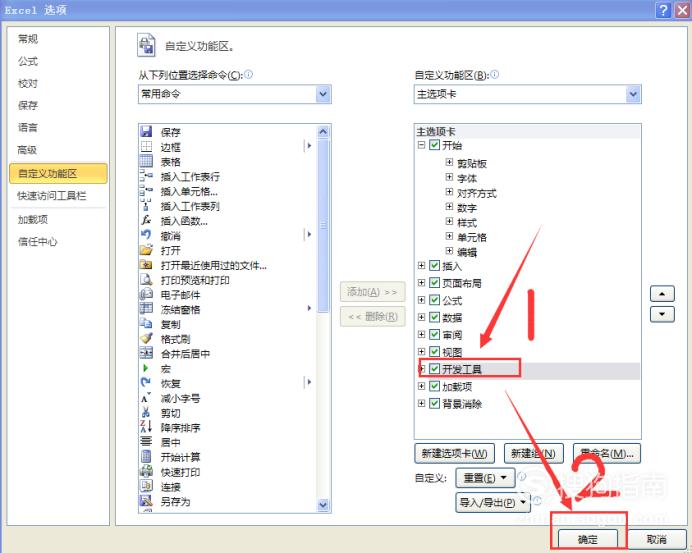The width and height of the screenshot is (692, 553).
Task: Select the 保存 command icon
Action: 146,132
